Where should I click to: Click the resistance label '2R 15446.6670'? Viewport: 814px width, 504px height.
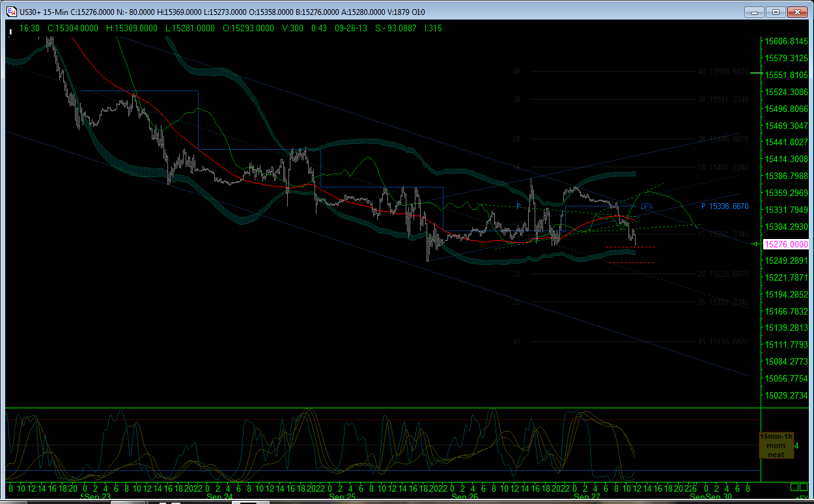pos(723,139)
